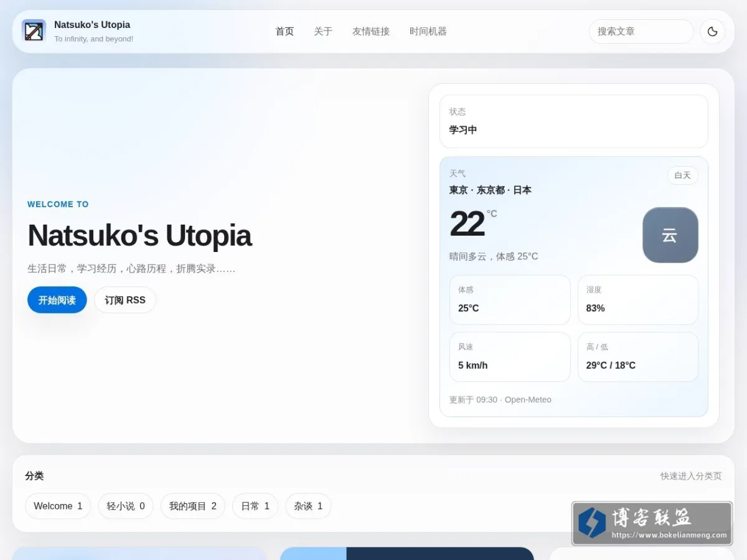Click the WELCOME TO label
This screenshot has height=560, width=747.
(x=58, y=204)
